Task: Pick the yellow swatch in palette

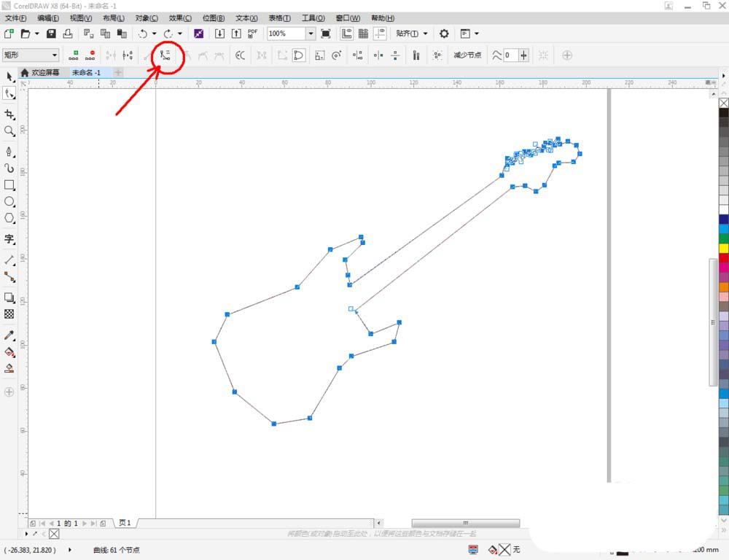Action: [724, 249]
